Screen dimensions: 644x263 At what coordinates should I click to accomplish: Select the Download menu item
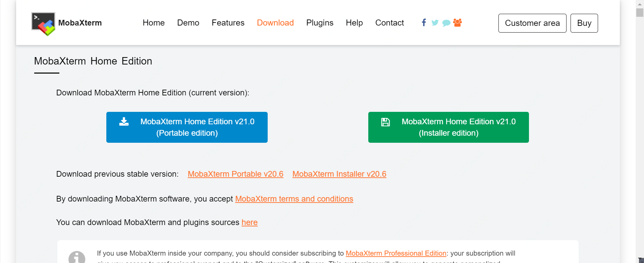pos(275,23)
